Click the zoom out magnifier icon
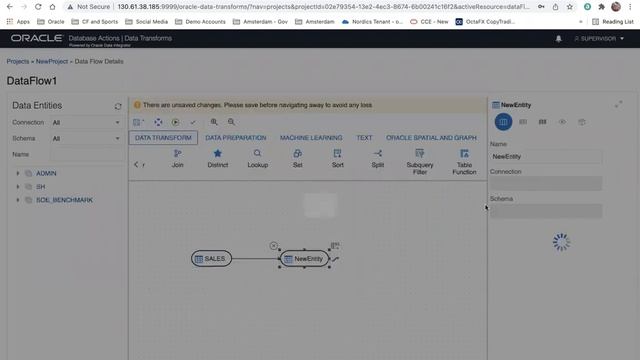Image resolution: width=640 pixels, height=360 pixels. tap(231, 122)
